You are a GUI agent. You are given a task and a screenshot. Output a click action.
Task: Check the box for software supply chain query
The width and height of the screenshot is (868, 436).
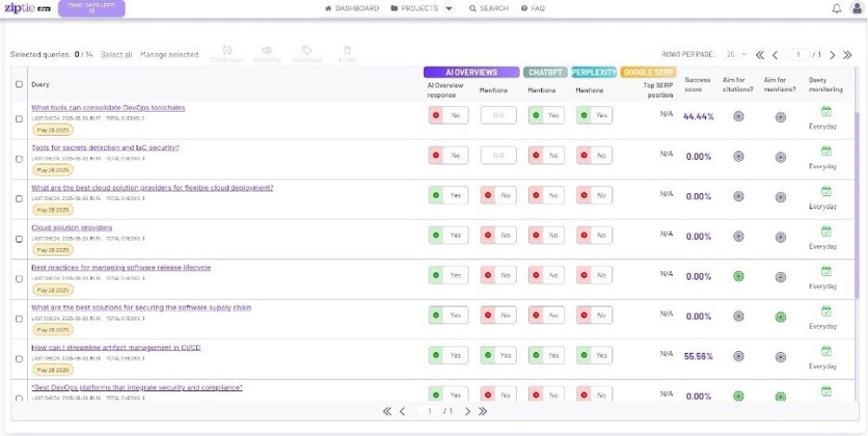point(19,319)
